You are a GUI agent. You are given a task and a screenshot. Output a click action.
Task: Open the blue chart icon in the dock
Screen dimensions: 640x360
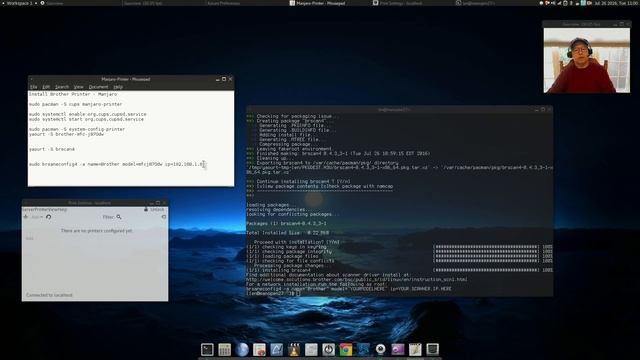coord(276,349)
